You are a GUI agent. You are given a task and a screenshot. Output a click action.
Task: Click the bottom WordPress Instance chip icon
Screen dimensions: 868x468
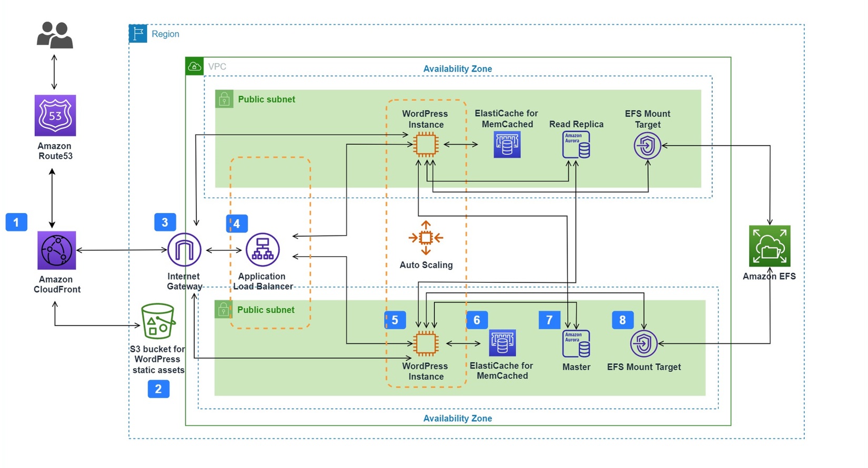(426, 344)
